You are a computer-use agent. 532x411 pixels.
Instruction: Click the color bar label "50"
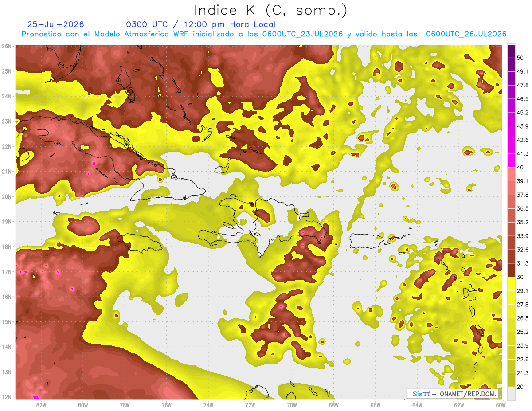click(520, 58)
